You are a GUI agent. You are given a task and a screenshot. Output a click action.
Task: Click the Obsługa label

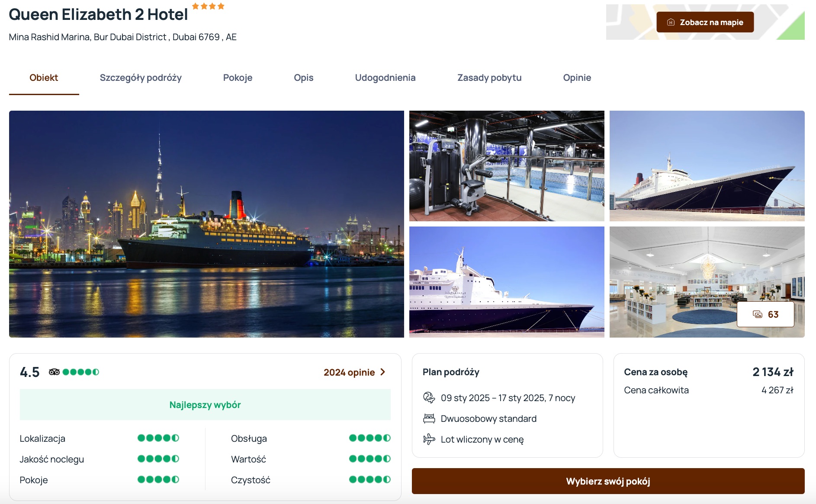(249, 438)
